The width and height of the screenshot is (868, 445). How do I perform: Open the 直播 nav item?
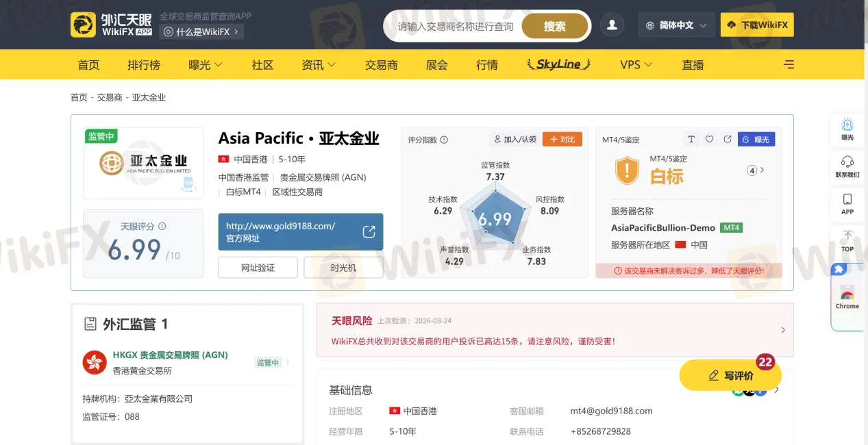tap(693, 64)
